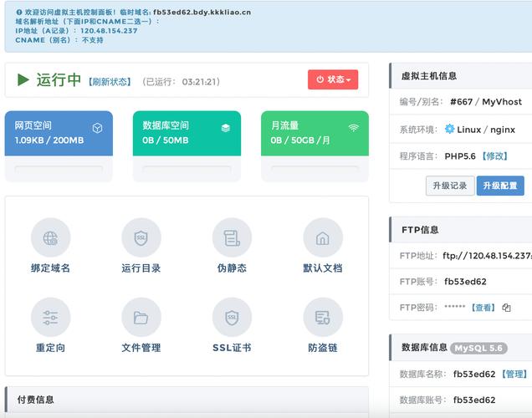Click the SSL证书 label
This screenshot has width=532, height=418.
coord(232,348)
